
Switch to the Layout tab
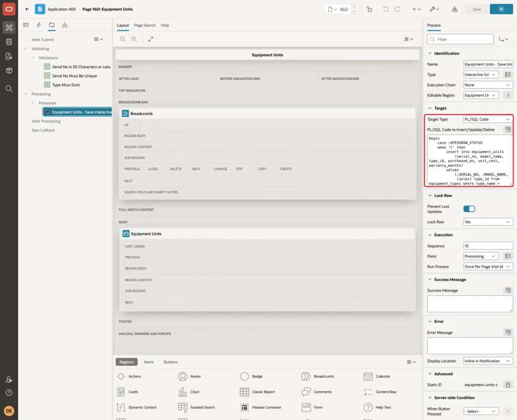123,25
